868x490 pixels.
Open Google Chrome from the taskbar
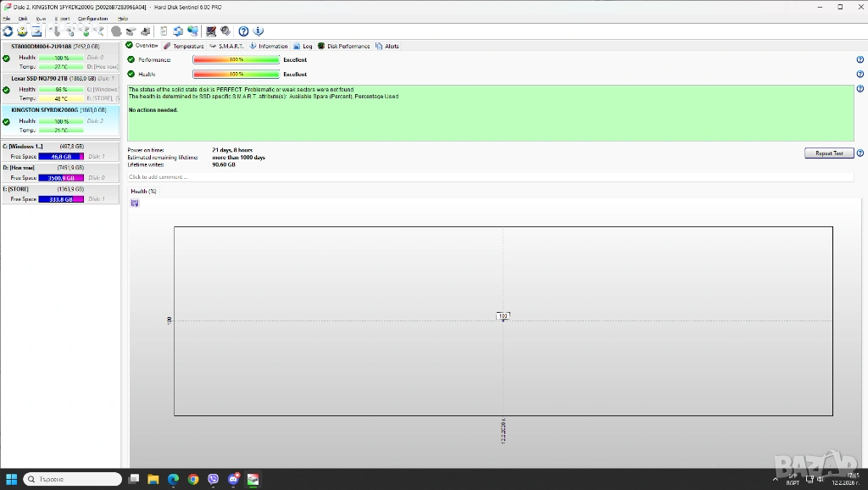[x=193, y=479]
